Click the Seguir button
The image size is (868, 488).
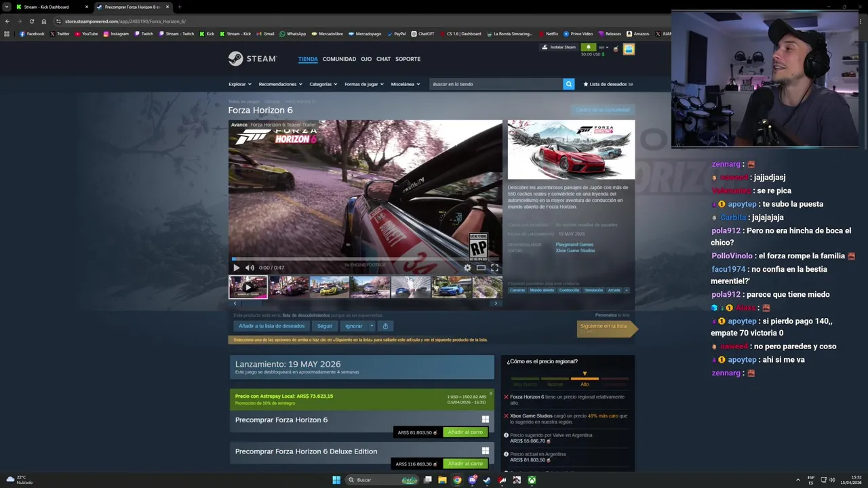click(325, 326)
